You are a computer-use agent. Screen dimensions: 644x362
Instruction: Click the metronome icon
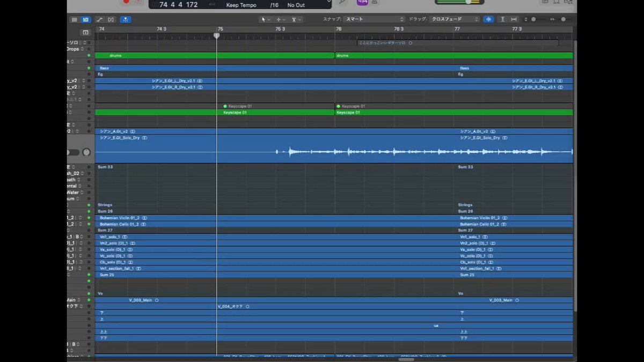click(x=374, y=2)
